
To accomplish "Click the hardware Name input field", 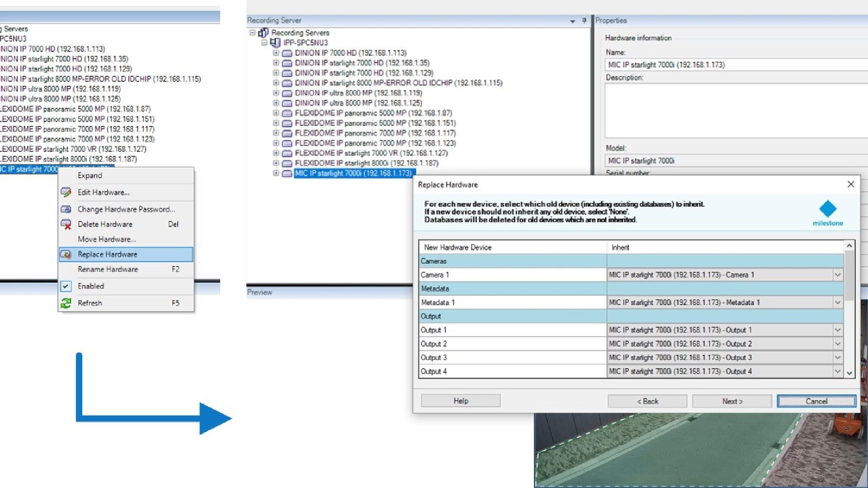I will tap(736, 65).
